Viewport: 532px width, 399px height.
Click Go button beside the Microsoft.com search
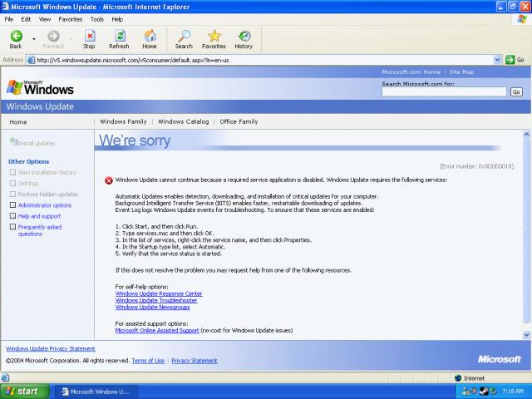pyautogui.click(x=516, y=92)
